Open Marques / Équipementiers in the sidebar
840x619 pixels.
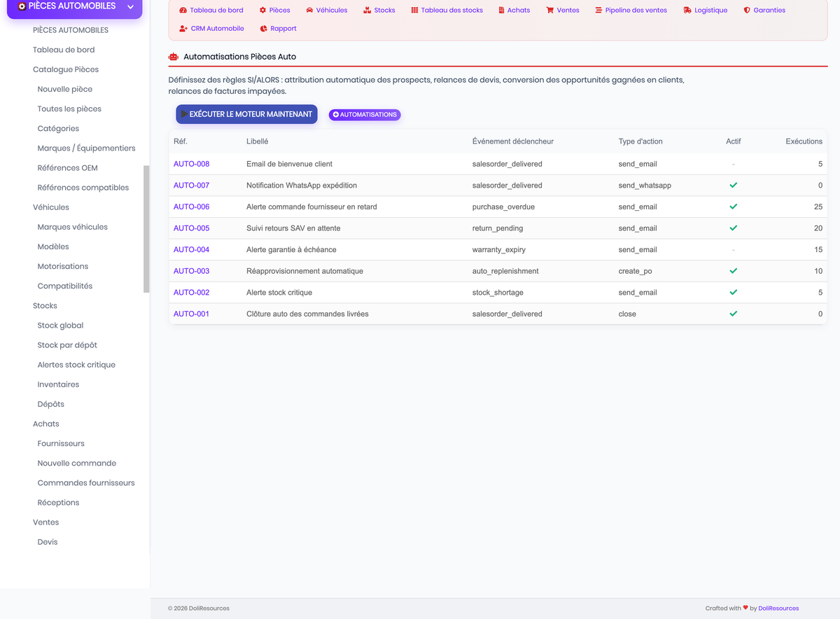87,148
